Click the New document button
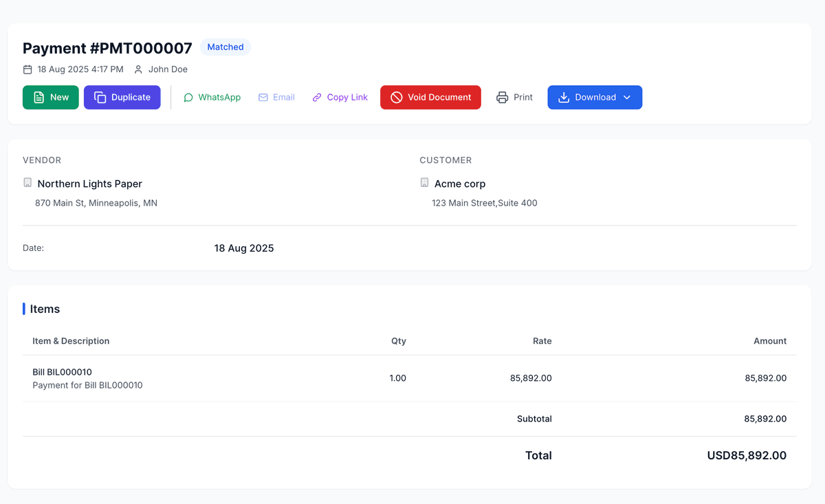 (51, 98)
